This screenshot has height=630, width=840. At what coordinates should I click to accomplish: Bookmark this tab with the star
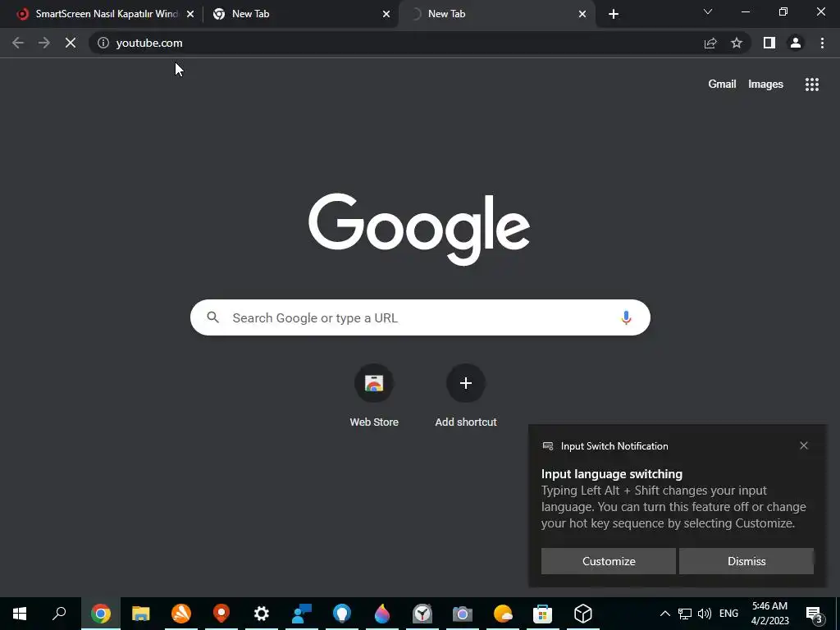(737, 43)
